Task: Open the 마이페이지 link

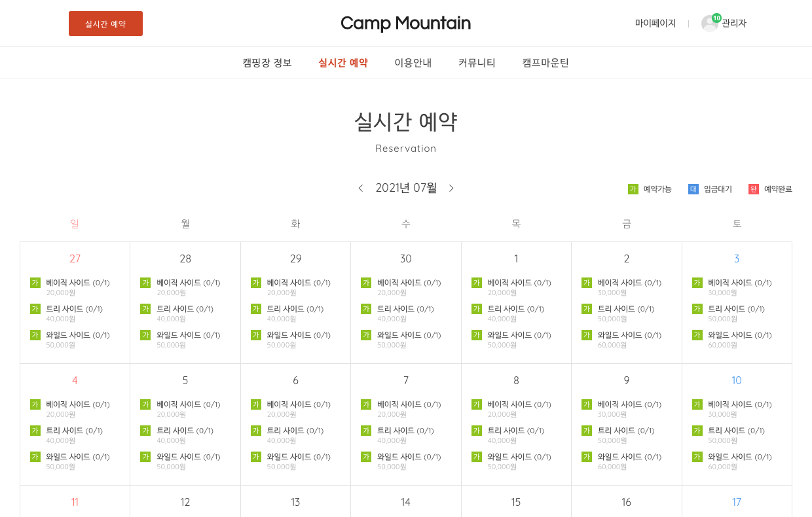Action: (x=655, y=24)
